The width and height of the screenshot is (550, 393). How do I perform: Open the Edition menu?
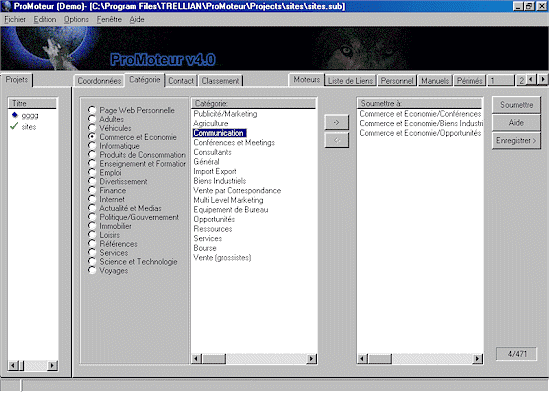pos(45,19)
